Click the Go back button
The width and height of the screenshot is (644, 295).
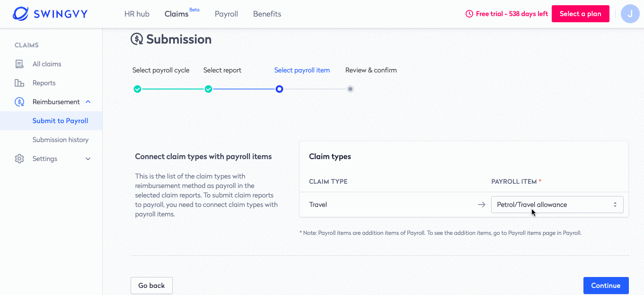click(151, 286)
